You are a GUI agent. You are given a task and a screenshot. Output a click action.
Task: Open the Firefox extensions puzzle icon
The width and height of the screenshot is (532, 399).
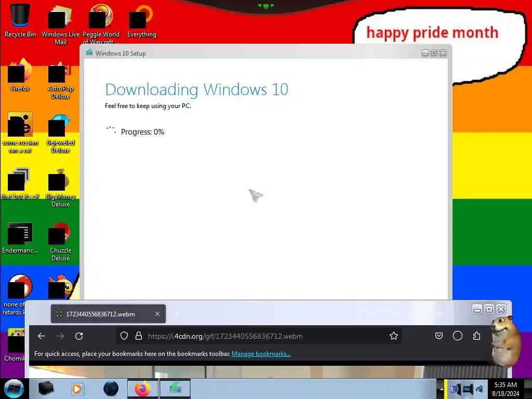[477, 336]
